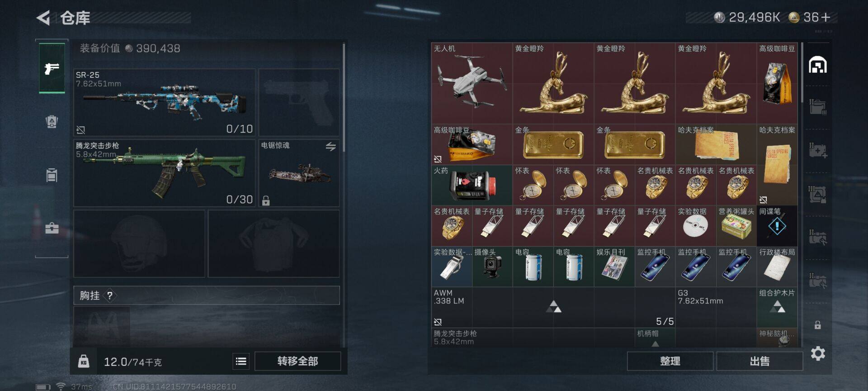
Task: Select the 无人机 drone item
Action: point(472,83)
